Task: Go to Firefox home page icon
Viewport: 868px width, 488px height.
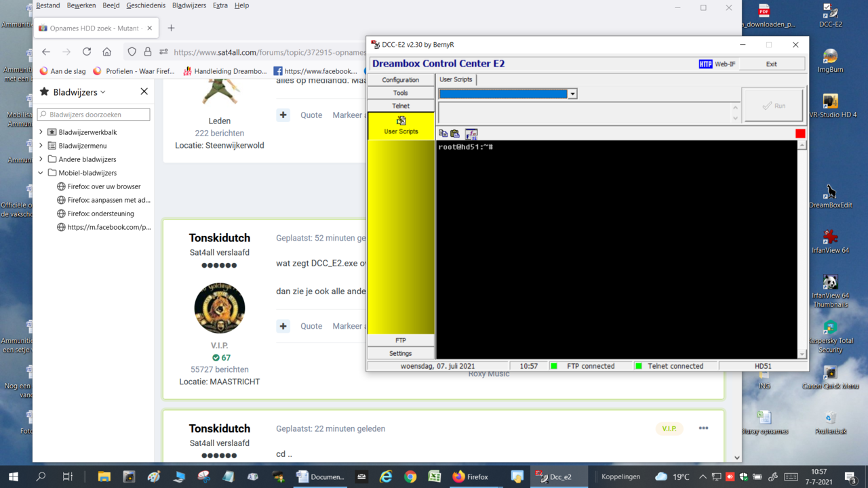Action: [x=107, y=52]
